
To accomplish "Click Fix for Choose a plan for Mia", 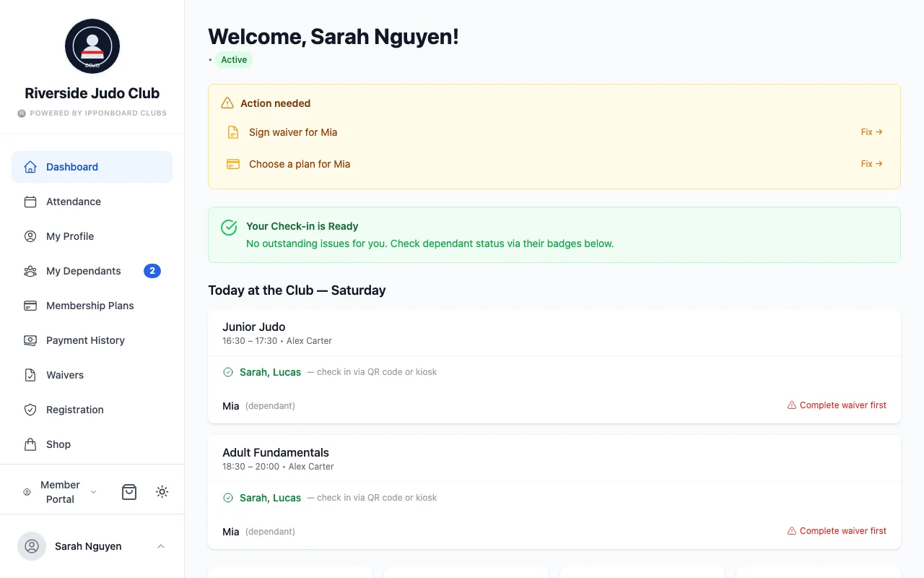I will pyautogui.click(x=872, y=164).
